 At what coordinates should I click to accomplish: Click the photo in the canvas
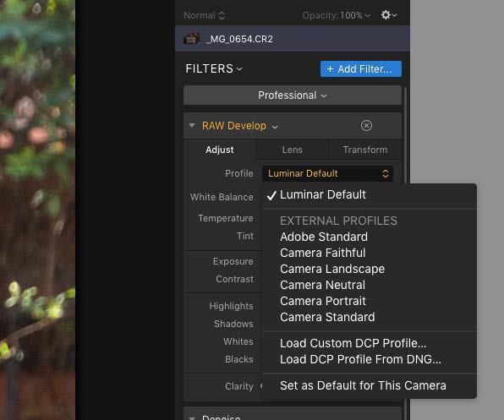(x=37, y=210)
